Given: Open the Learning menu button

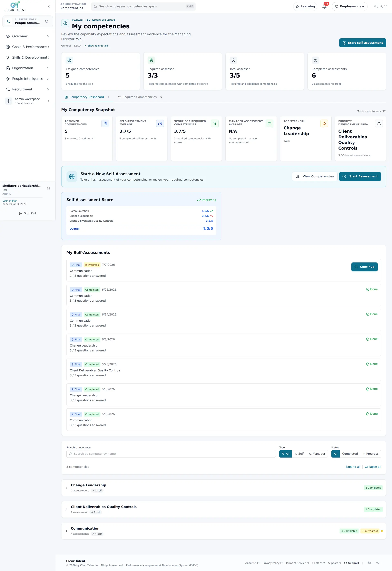Looking at the screenshot, I should (x=305, y=7).
